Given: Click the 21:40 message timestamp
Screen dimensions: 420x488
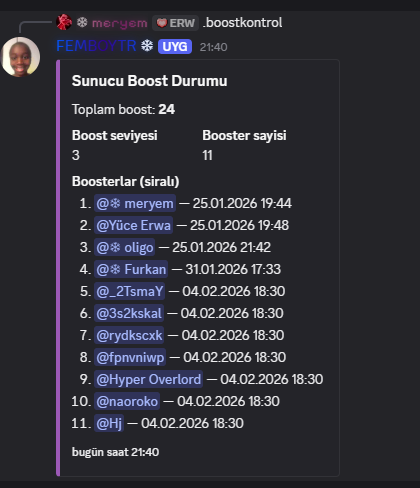Looking at the screenshot, I should point(213,47).
